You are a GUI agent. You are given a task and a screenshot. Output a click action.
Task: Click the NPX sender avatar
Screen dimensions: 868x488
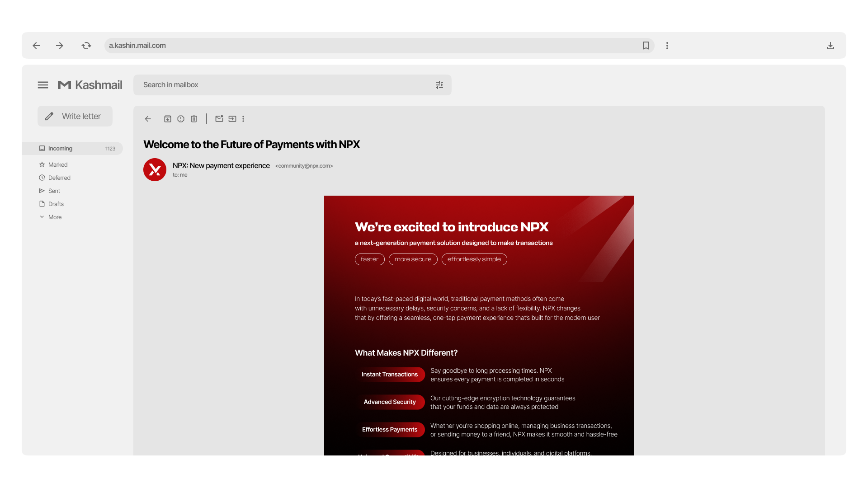(x=155, y=169)
